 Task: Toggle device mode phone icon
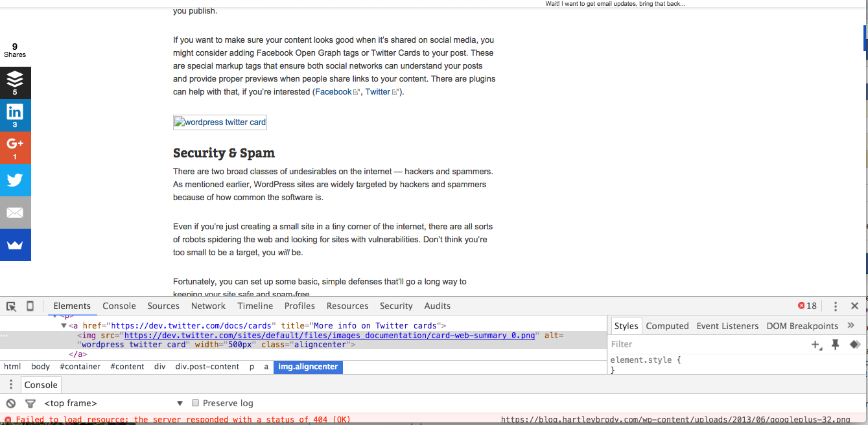click(x=30, y=306)
